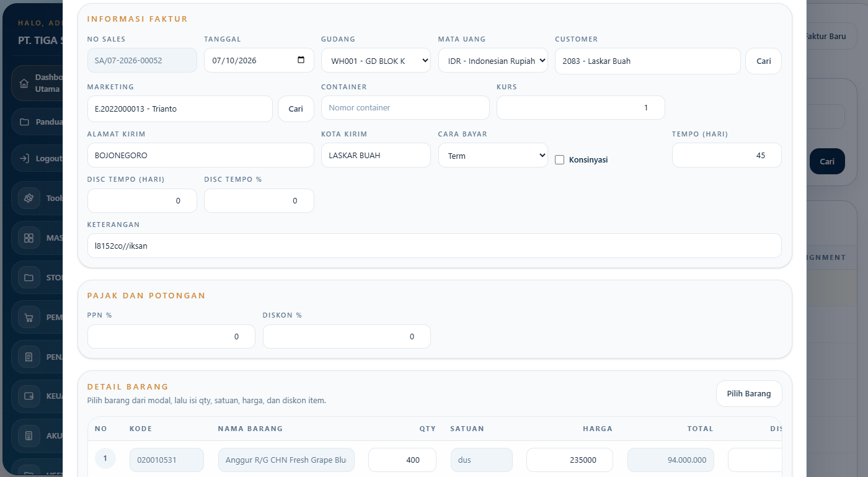This screenshot has height=477, width=868.
Task: Click the Marketing field Trianto
Action: (180, 109)
